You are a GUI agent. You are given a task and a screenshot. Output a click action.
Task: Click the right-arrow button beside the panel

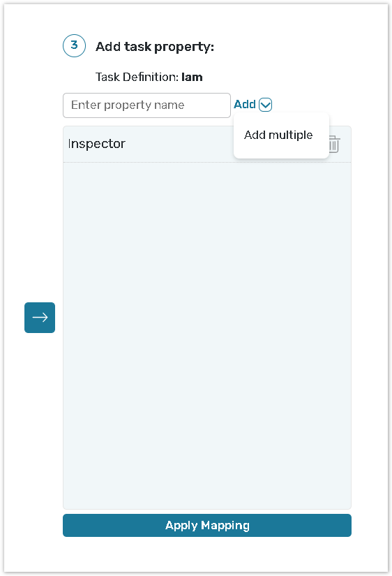pos(40,318)
